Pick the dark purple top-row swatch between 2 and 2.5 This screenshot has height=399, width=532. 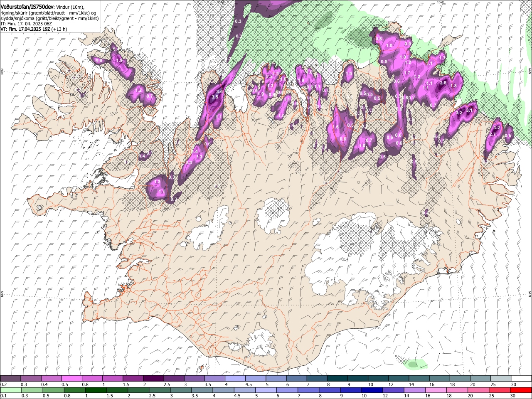point(153,379)
